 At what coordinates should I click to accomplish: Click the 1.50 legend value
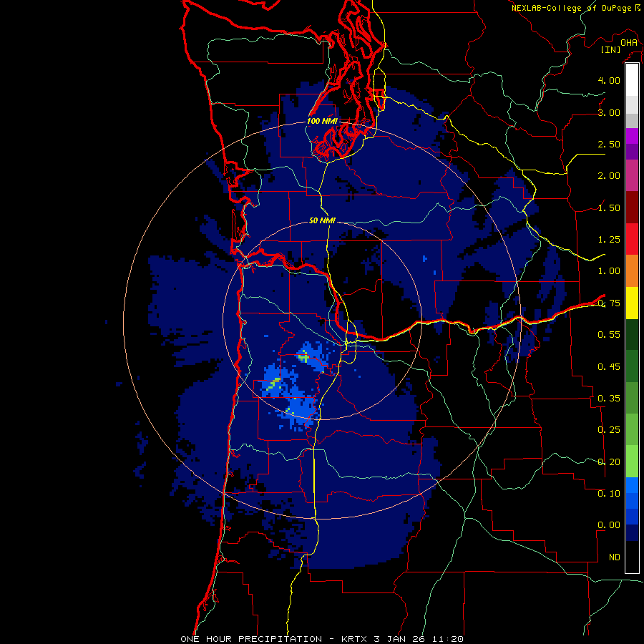[609, 208]
